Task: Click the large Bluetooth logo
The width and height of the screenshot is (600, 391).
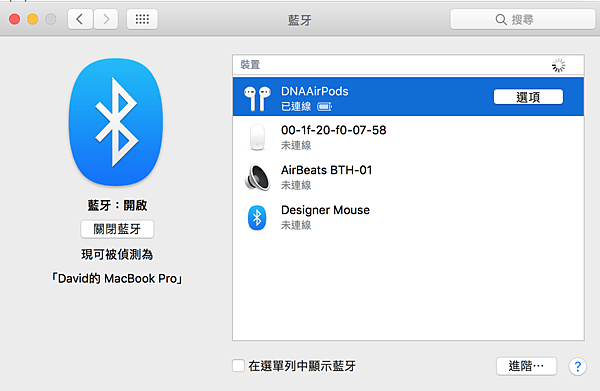Action: (x=116, y=122)
